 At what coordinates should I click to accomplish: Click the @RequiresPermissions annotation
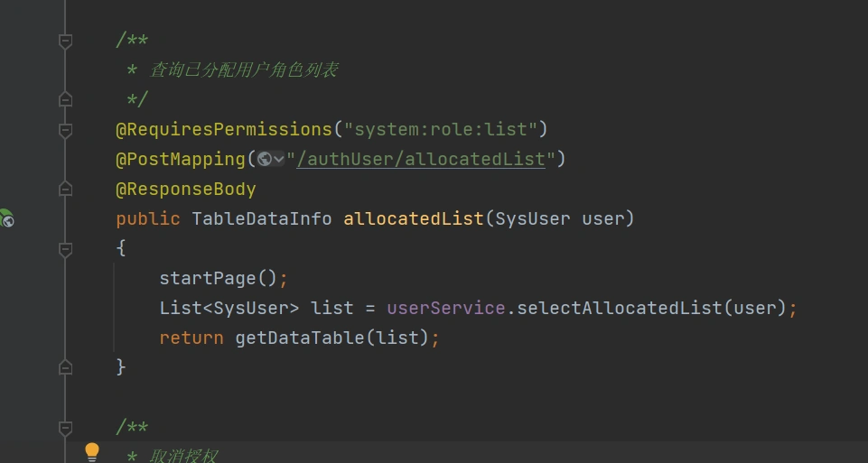tap(224, 129)
